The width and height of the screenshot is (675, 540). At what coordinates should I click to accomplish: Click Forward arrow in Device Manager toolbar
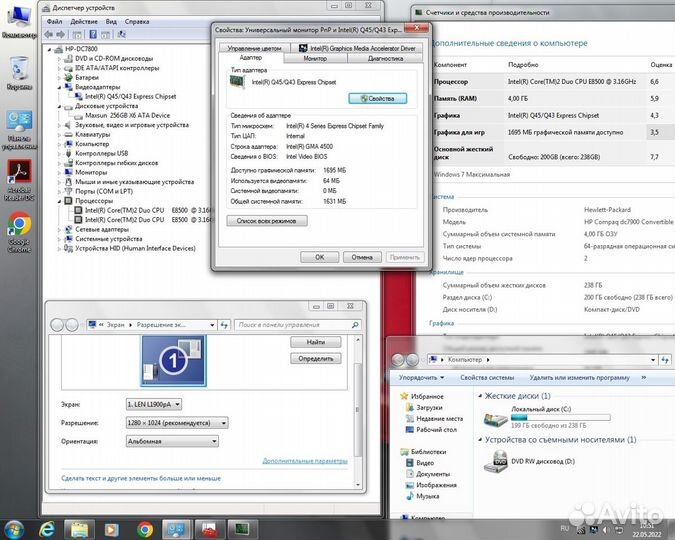[60, 34]
